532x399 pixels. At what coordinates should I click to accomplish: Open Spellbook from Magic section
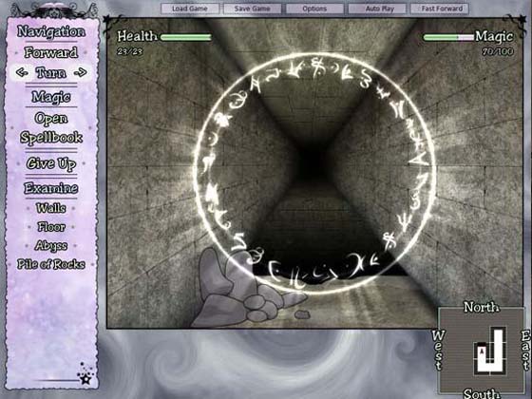tap(51, 128)
